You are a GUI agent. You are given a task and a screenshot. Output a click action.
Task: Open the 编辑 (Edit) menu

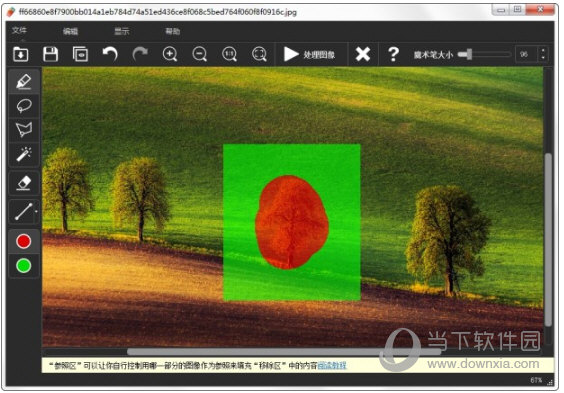pos(70,31)
